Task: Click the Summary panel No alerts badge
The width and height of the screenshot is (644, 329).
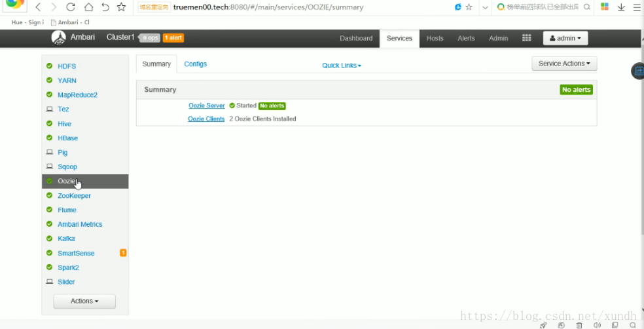Action: [x=576, y=90]
